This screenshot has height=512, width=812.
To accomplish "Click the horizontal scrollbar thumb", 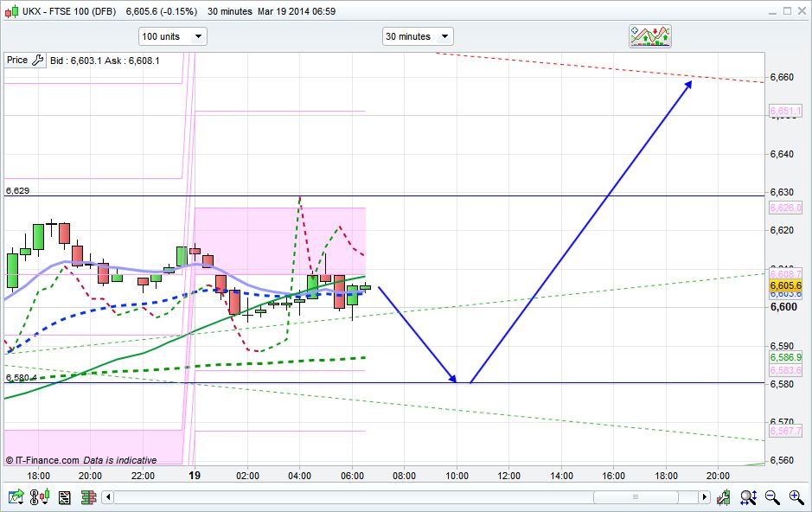I will click(636, 497).
